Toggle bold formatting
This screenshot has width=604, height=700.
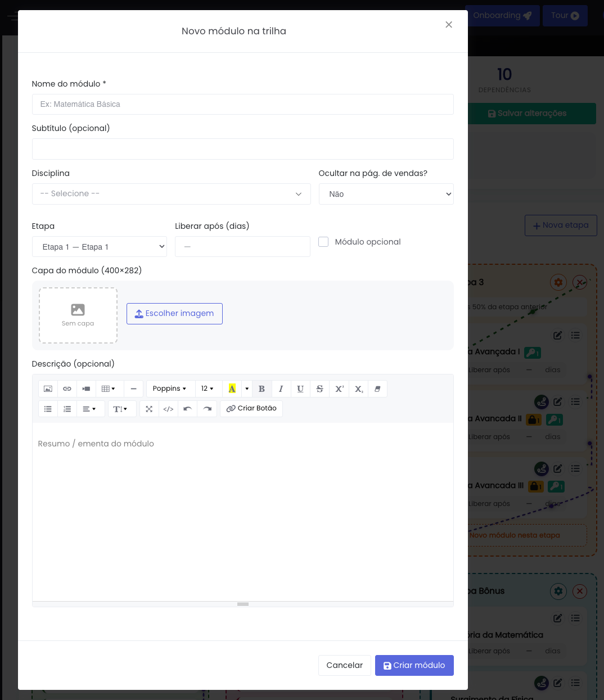(x=262, y=389)
